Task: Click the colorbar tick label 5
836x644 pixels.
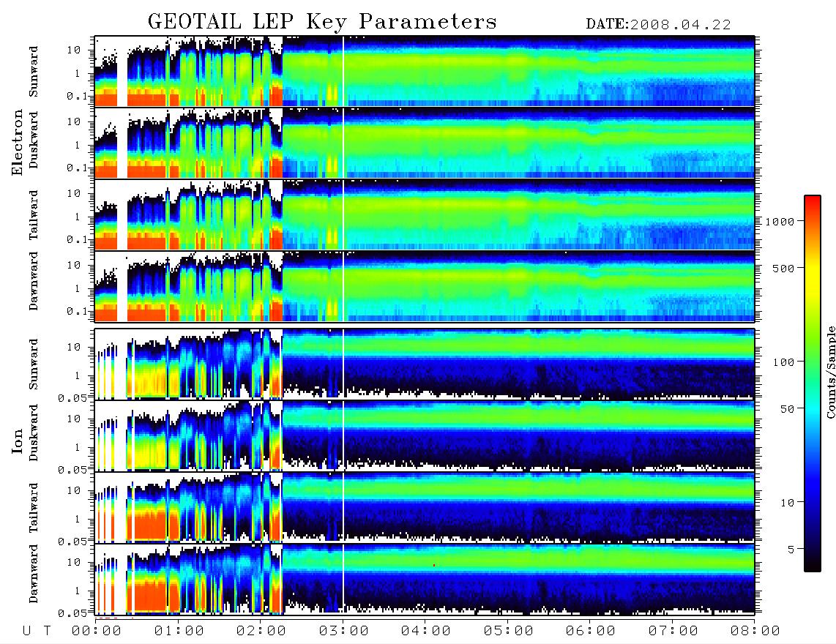Action: 791,550
